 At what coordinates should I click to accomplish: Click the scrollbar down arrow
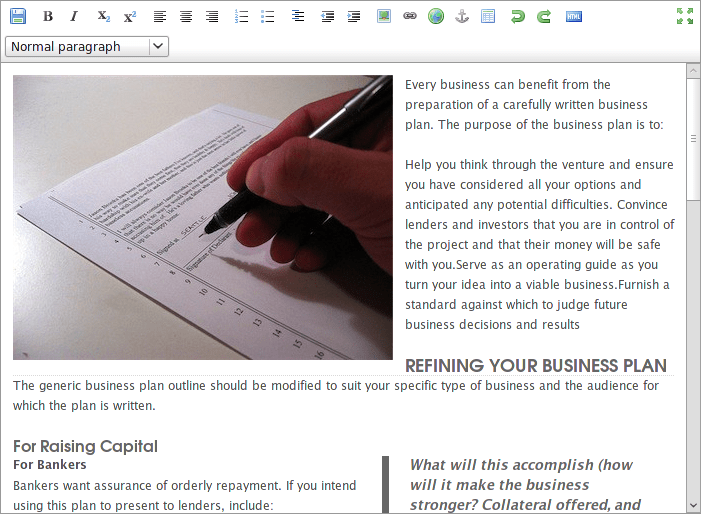click(693, 506)
